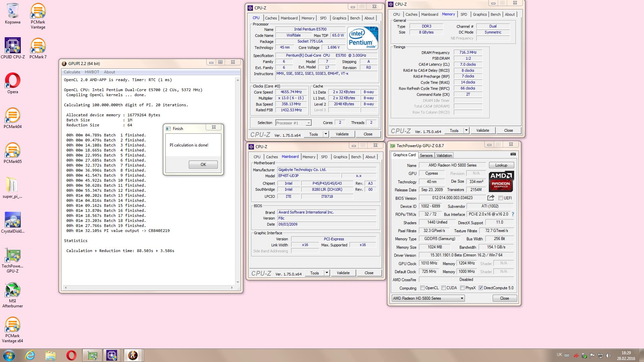Click the GPU Name field in GPU-Z
Image resolution: width=644 pixels, height=362 pixels.
452,165
